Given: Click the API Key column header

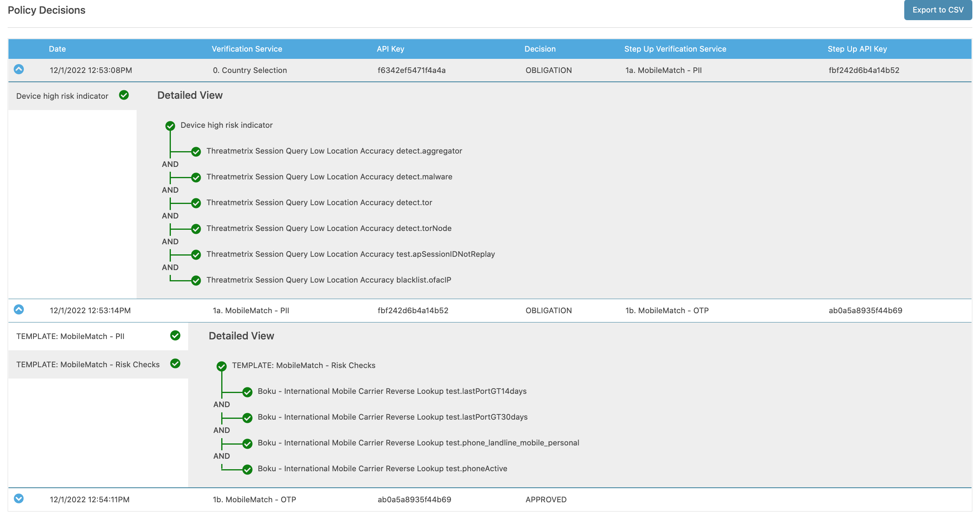Looking at the screenshot, I should click(390, 49).
